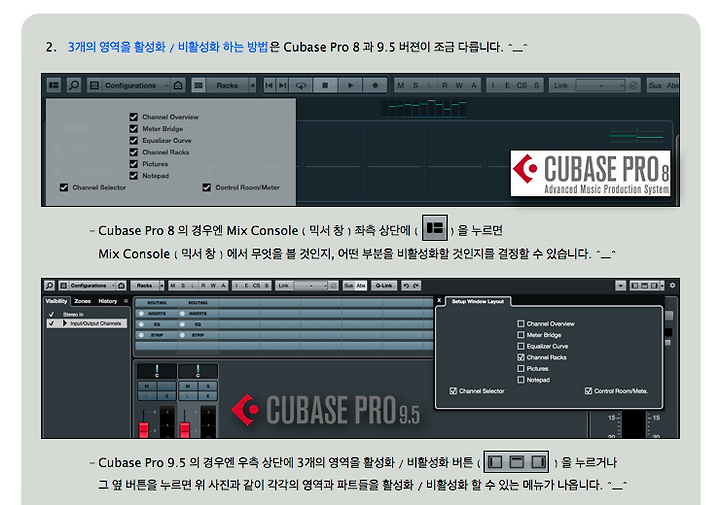Close Setup Window Layout with X button
Viewport: 720px width, 505px height.
(439, 300)
